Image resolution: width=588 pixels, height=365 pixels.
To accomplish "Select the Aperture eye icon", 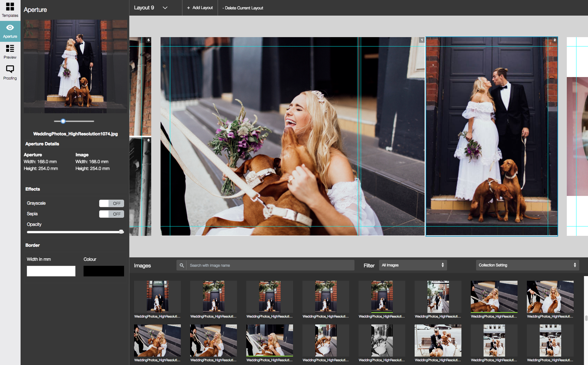I will [10, 28].
